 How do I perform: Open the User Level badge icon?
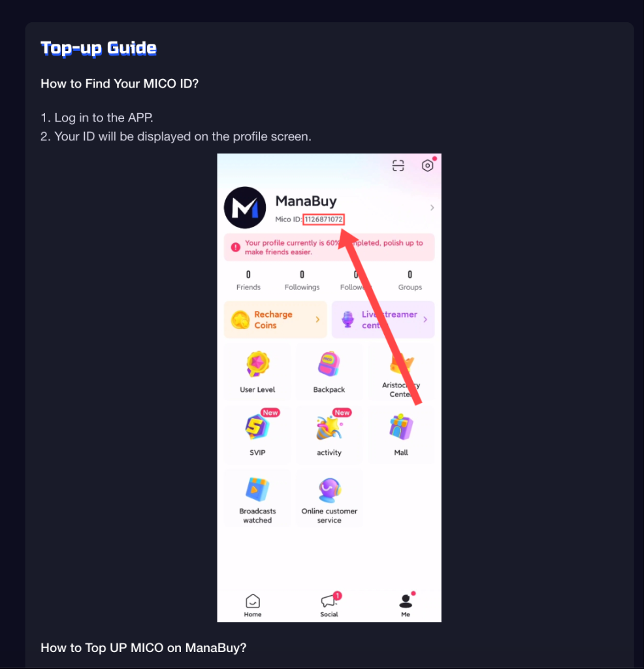pyautogui.click(x=257, y=364)
